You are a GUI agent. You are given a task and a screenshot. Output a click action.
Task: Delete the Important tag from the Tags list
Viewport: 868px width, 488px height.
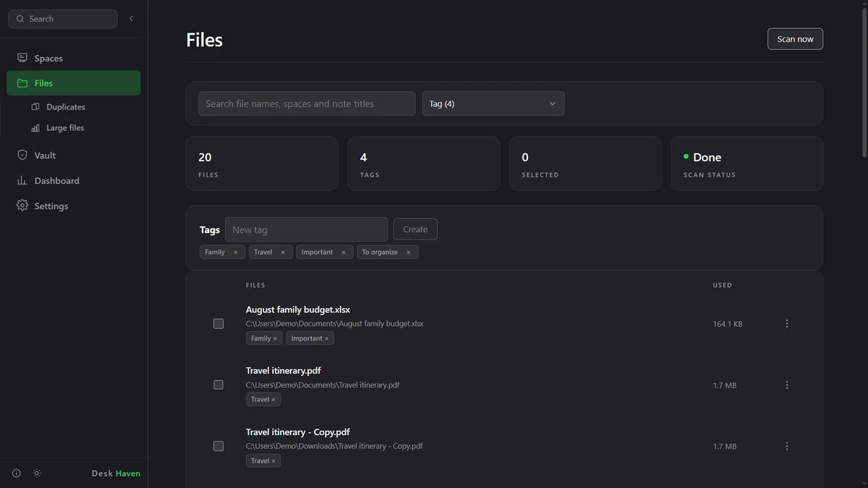tap(344, 252)
